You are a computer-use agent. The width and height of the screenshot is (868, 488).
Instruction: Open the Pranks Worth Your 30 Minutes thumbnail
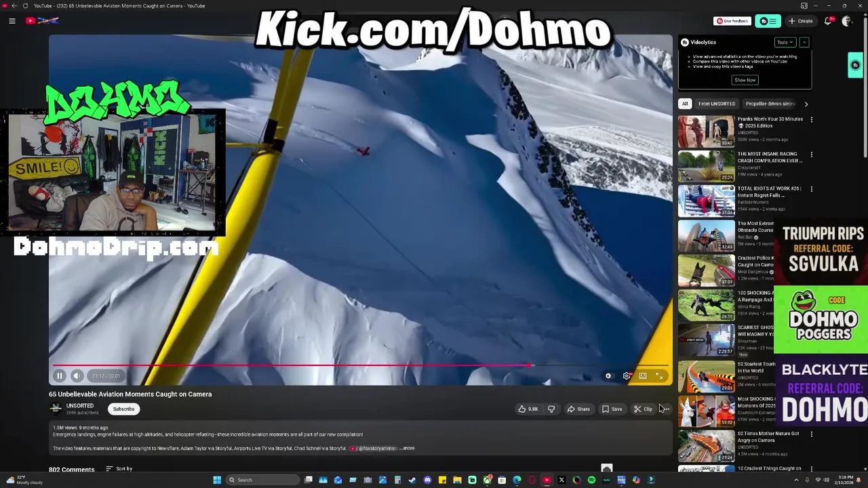click(x=706, y=131)
